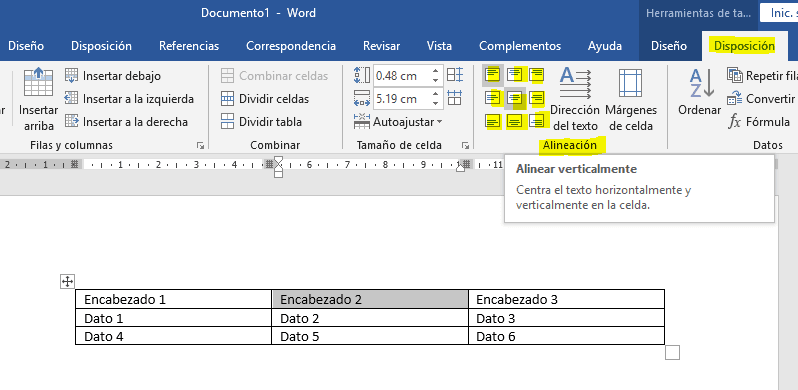Screen dimensions: 798x390
Task: Click Fórmula button
Action: point(758,122)
